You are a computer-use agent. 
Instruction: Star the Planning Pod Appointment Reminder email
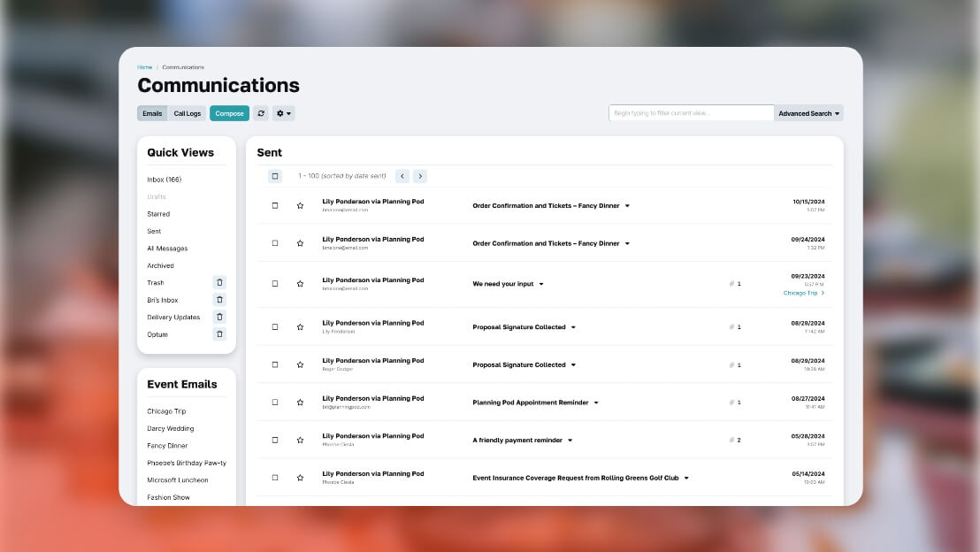click(x=300, y=402)
